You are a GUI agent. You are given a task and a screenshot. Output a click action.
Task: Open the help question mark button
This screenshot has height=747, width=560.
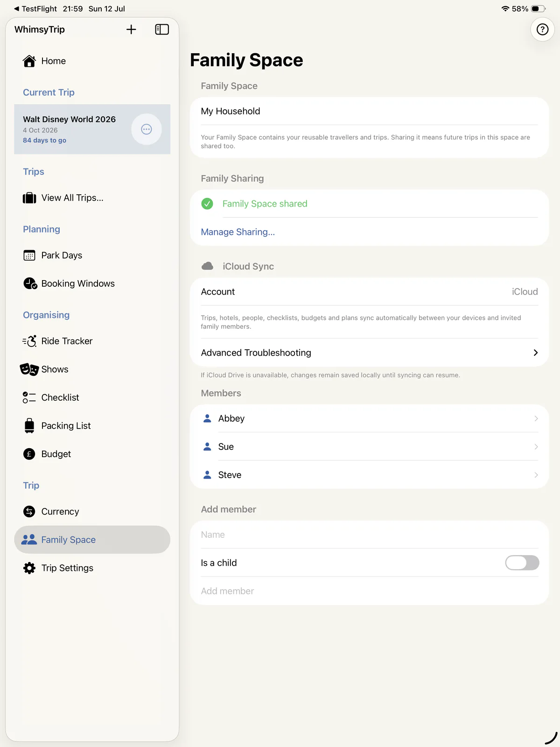542,29
